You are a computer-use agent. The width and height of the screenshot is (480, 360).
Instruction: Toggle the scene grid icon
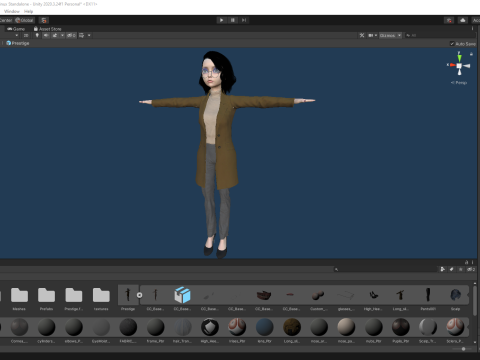82,35
